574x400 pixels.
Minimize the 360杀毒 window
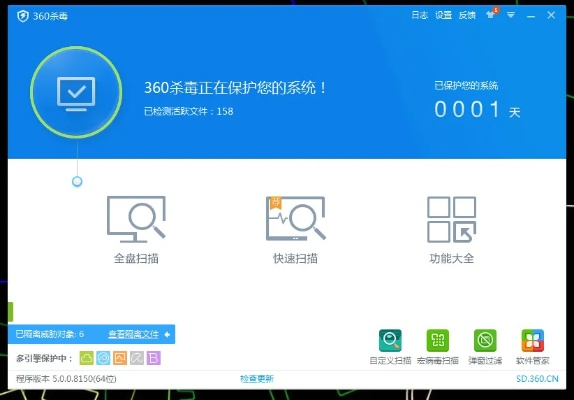(x=531, y=16)
